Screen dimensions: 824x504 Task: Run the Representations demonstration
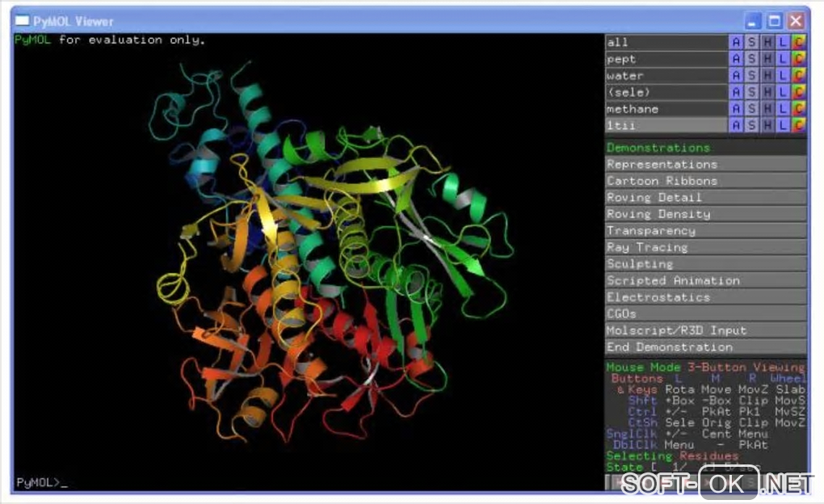click(706, 164)
